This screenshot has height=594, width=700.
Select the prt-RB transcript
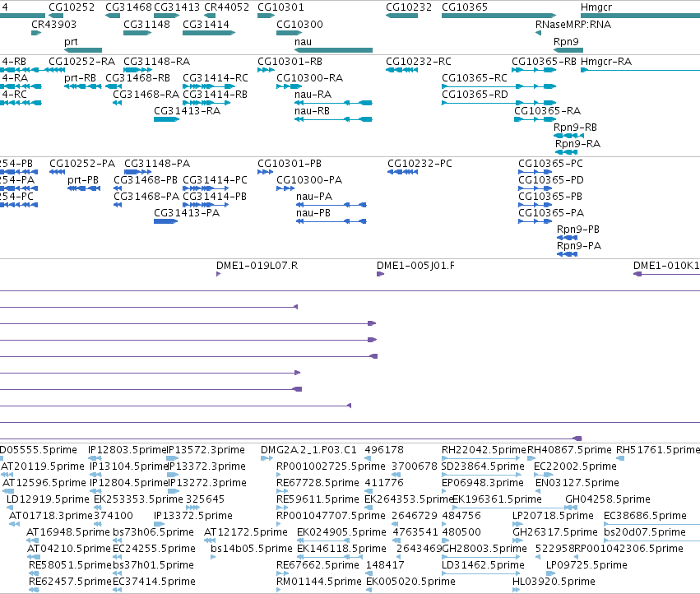point(83,86)
